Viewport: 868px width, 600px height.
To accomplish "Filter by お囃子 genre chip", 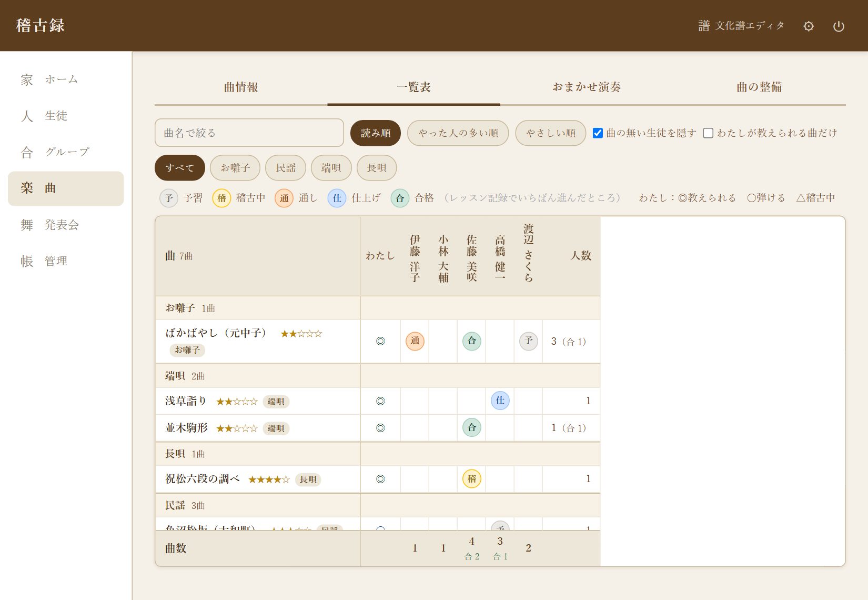I will (x=235, y=168).
